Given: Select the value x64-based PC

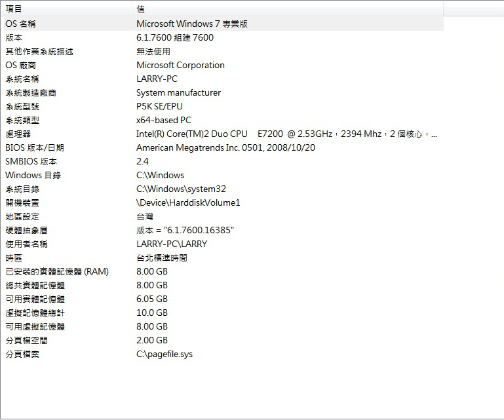Looking at the screenshot, I should point(164,121).
